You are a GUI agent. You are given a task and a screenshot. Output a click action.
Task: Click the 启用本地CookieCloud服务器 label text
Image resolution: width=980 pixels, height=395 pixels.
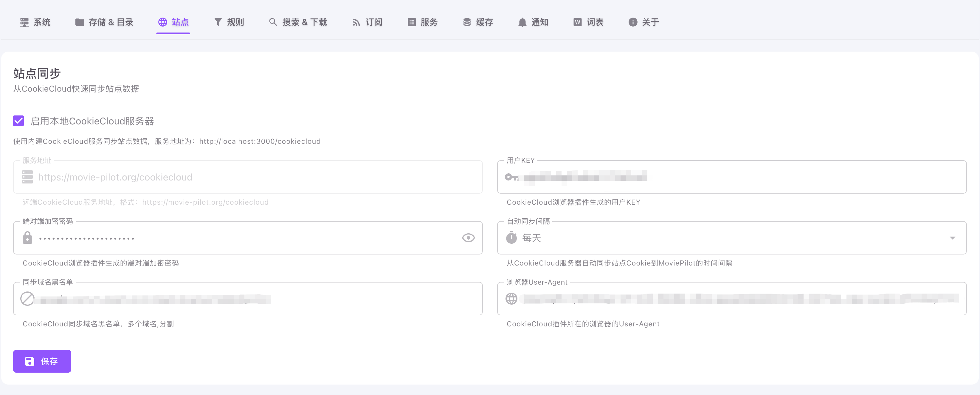92,121
